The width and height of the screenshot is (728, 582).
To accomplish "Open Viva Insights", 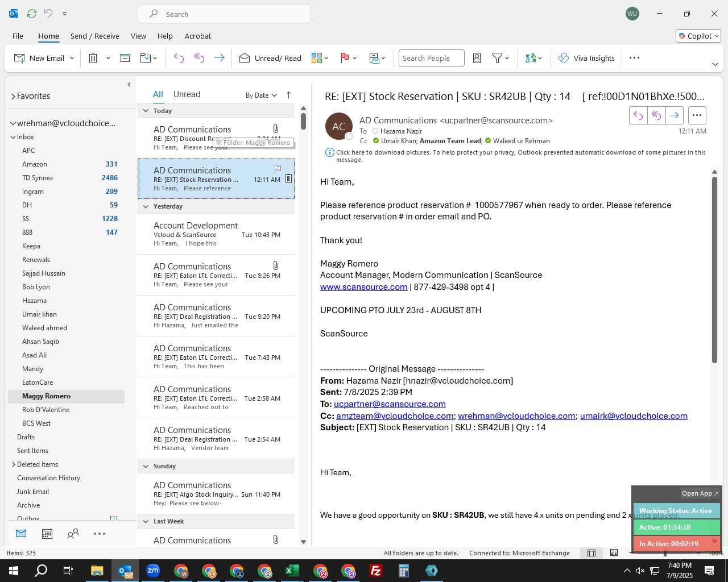I will point(586,58).
